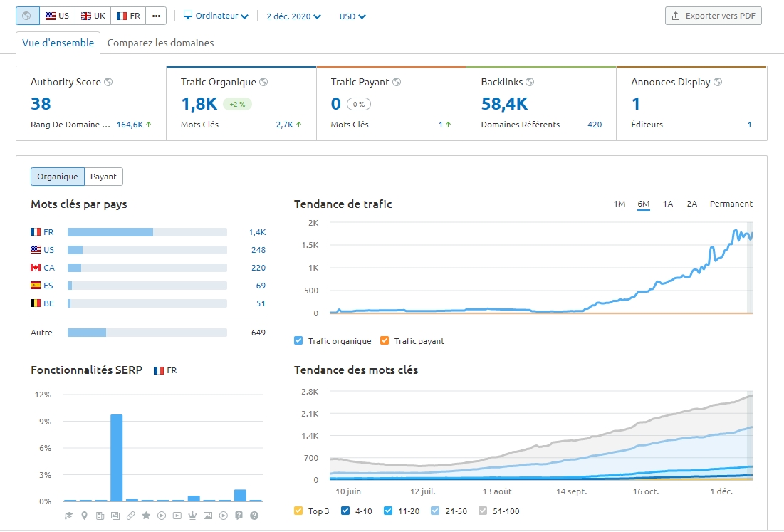The image size is (784, 532).
Task: Click the three-dots more countries button
Action: (x=157, y=16)
